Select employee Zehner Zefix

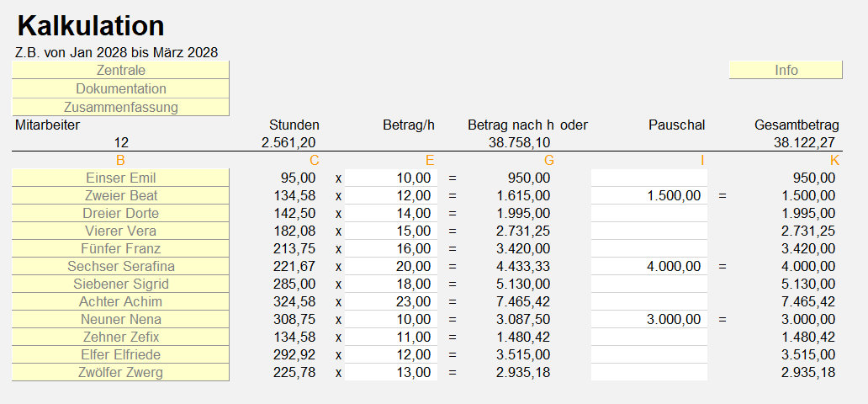pyautogui.click(x=120, y=337)
